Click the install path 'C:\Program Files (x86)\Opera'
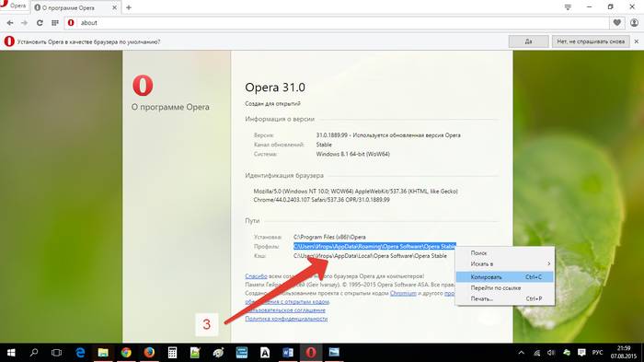 click(x=329, y=237)
